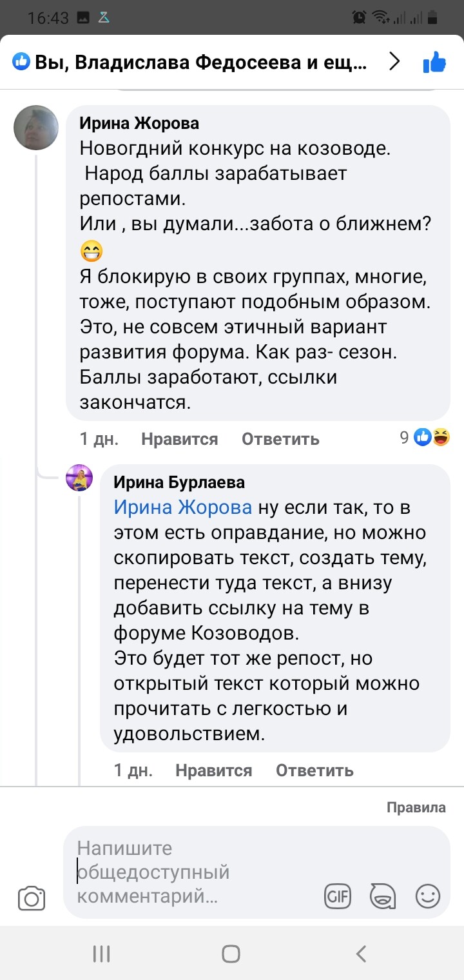View reactions count on Жорова's comment
Image resolution: width=464 pixels, height=980 pixels.
click(x=425, y=438)
